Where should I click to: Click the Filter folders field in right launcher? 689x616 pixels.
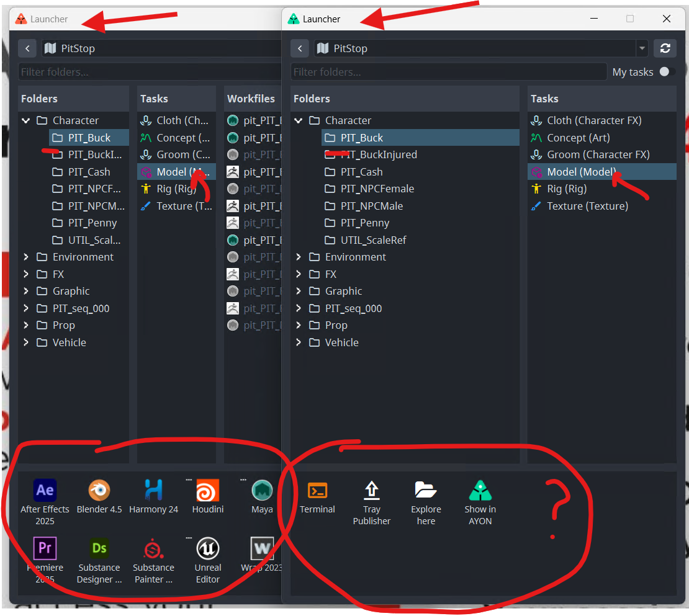pyautogui.click(x=448, y=72)
